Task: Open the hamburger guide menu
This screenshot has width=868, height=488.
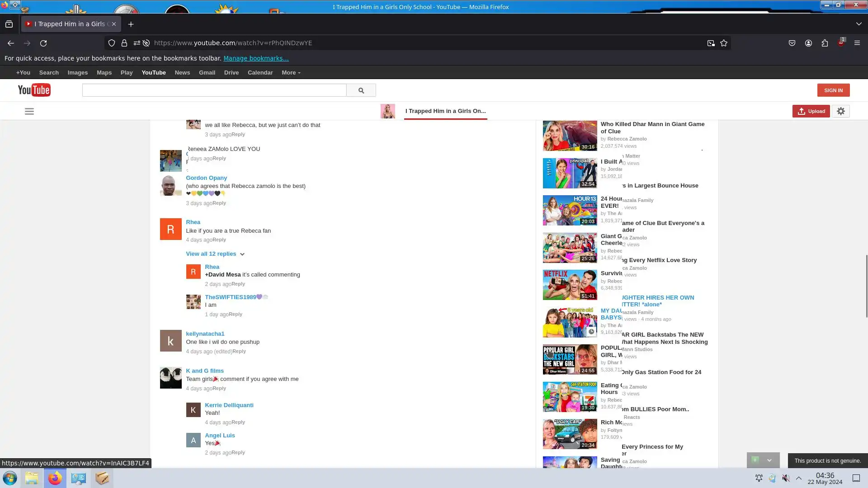Action: coord(29,111)
